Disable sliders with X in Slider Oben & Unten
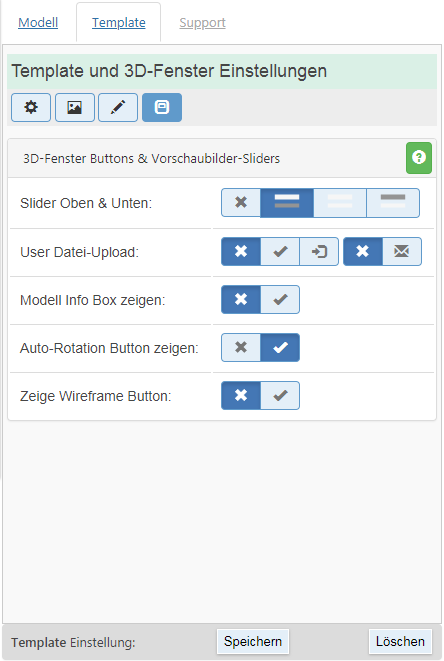 (x=241, y=203)
